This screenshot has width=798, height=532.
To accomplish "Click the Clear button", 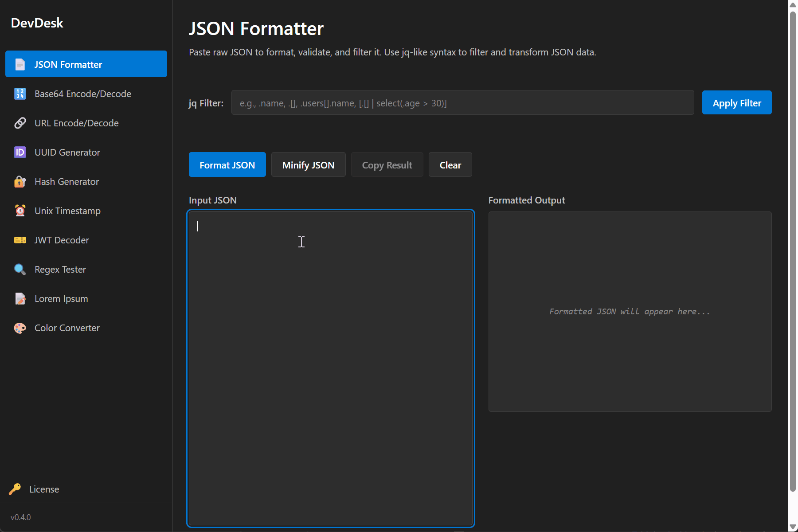I will click(450, 165).
